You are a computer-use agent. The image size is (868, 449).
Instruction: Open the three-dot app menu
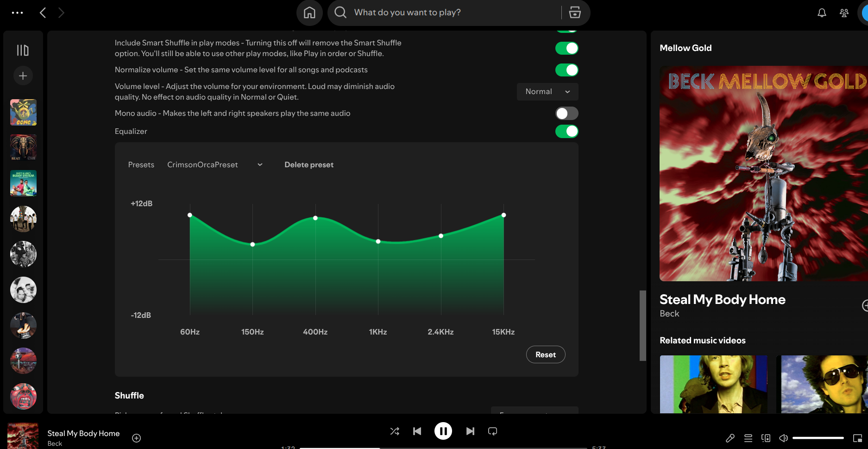coord(17,13)
